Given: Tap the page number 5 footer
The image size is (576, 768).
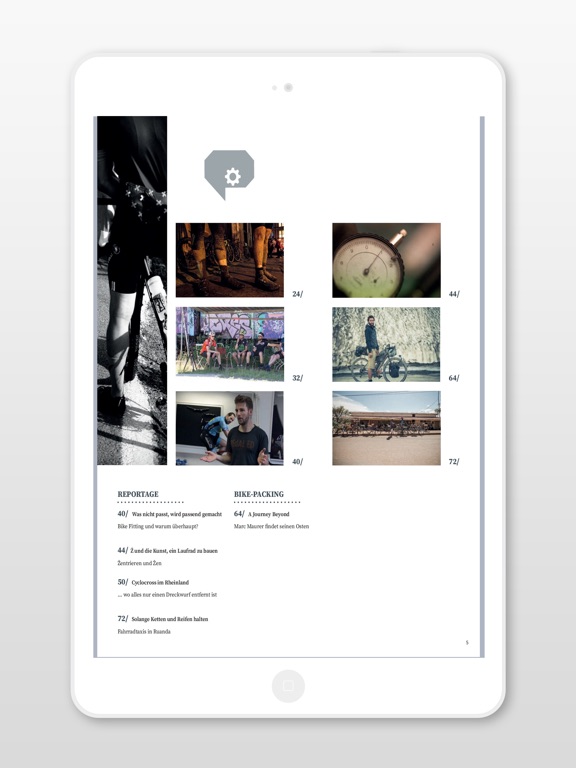Looking at the screenshot, I should point(467,642).
